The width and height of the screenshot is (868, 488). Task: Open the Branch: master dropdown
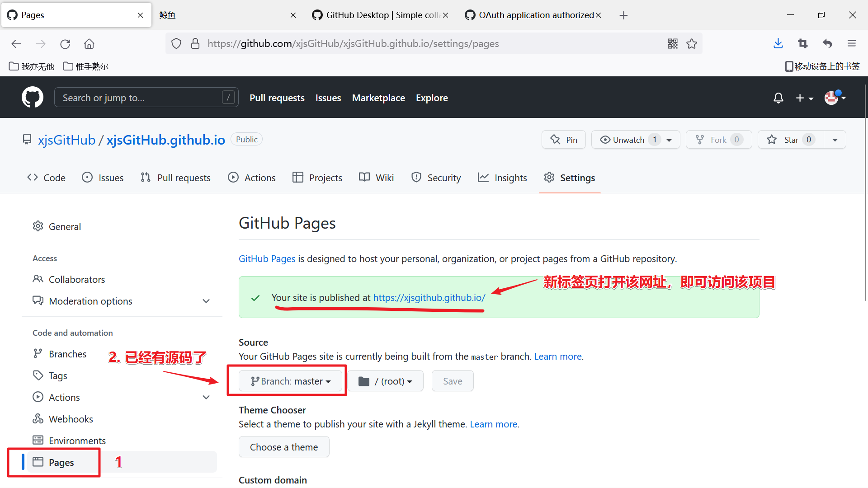pos(290,381)
